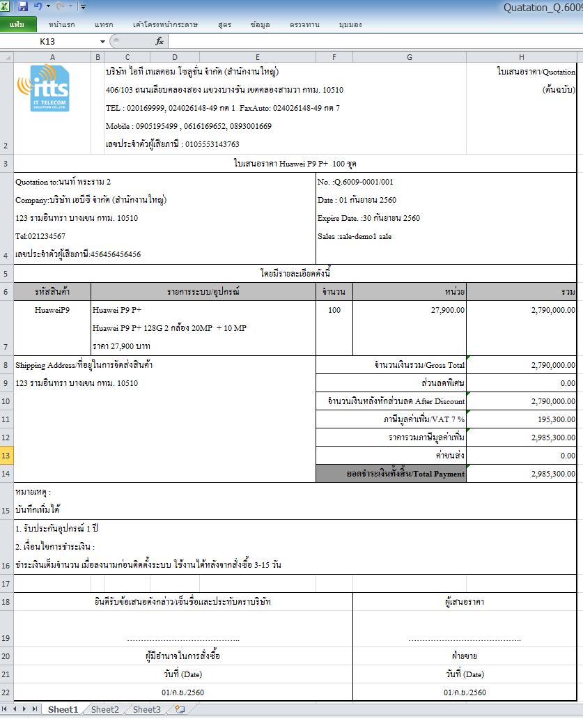Open the ข้อมูล (Data) ribbon tab

260,24
